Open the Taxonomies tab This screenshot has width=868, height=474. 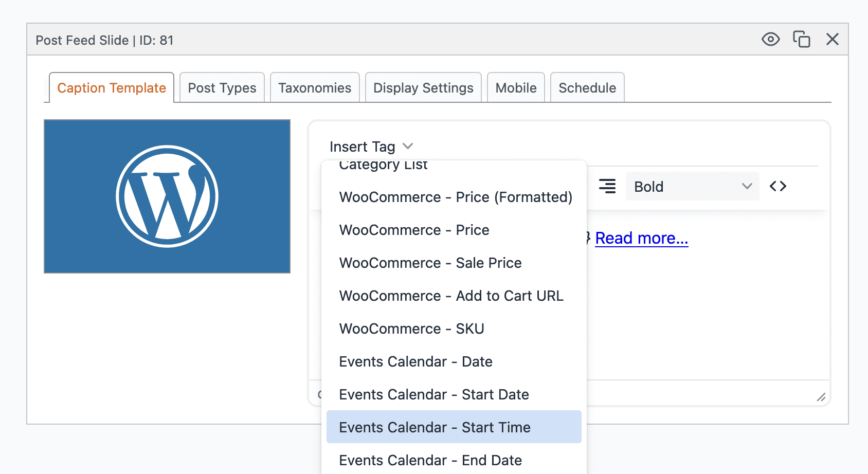[315, 88]
